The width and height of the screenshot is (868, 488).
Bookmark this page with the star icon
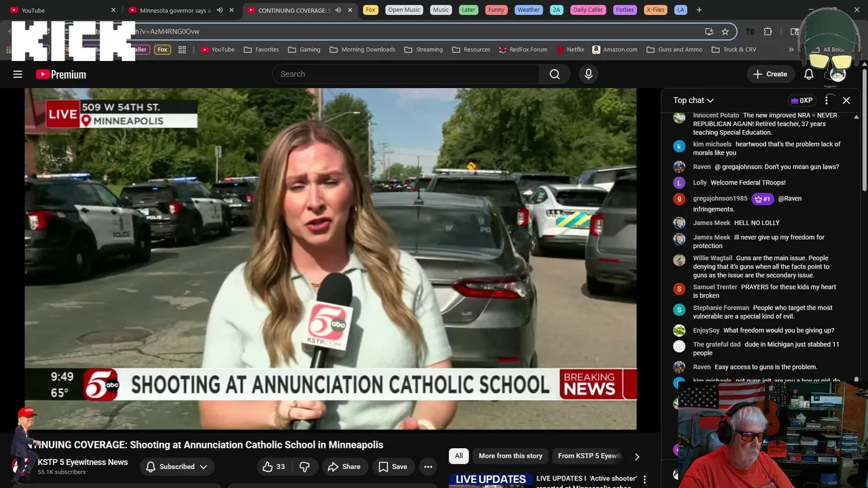tap(725, 31)
